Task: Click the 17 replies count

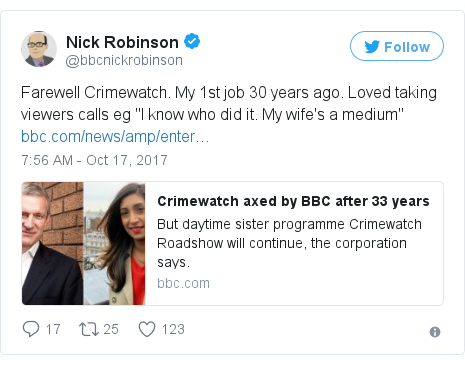Action: [53, 329]
